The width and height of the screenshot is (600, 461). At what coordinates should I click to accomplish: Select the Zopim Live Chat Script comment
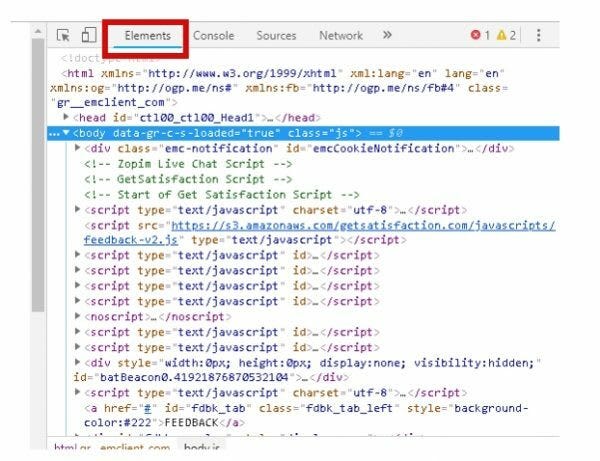click(x=188, y=164)
